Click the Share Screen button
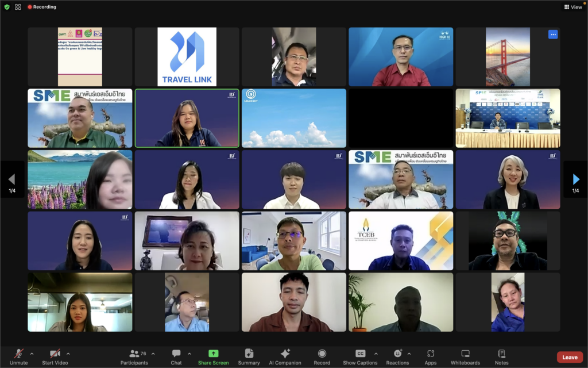The image size is (588, 368). point(213,356)
